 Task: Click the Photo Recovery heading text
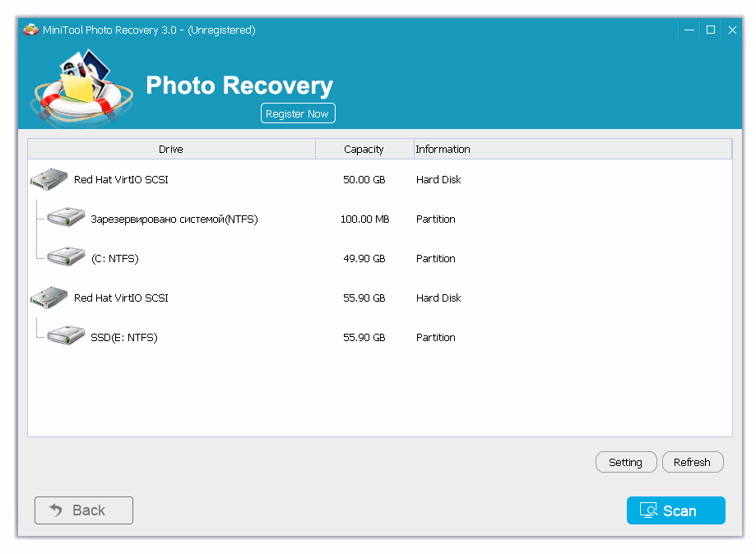click(x=239, y=85)
